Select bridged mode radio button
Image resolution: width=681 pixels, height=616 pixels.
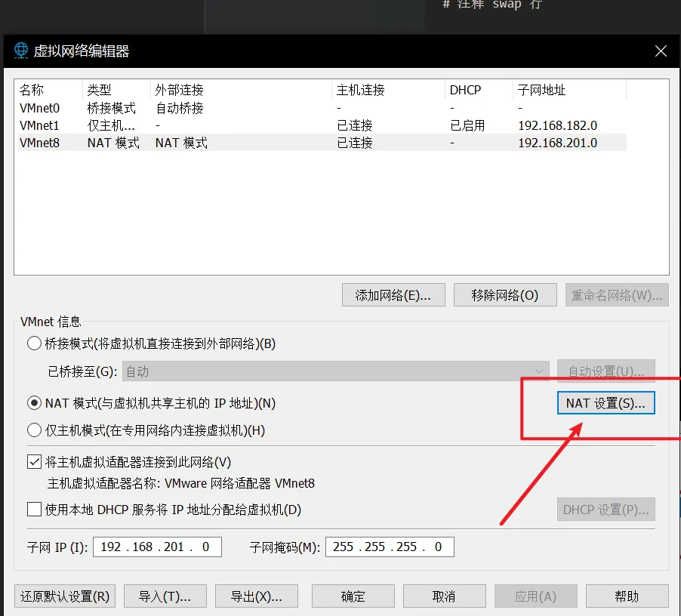(x=34, y=343)
